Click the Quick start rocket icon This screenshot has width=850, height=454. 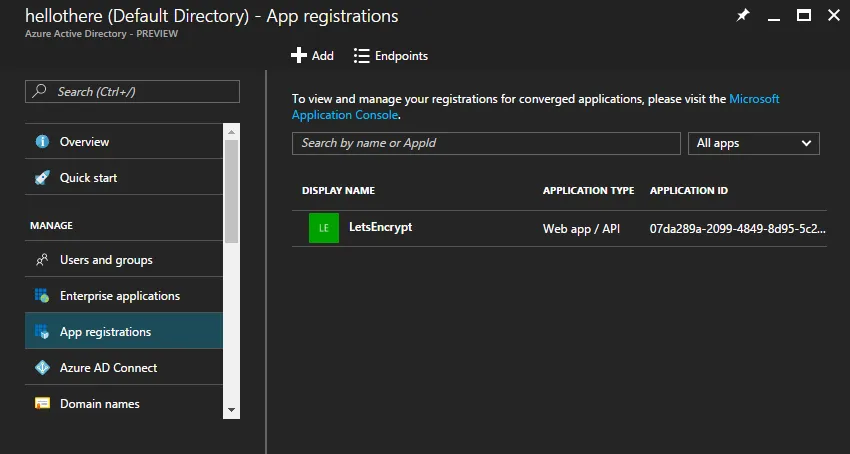click(42, 177)
